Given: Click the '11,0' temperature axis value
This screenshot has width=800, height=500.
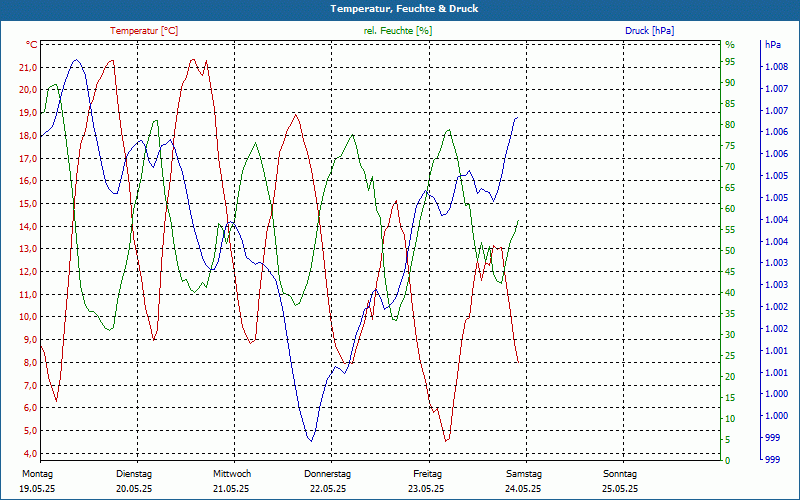Looking at the screenshot, I should [29, 294].
